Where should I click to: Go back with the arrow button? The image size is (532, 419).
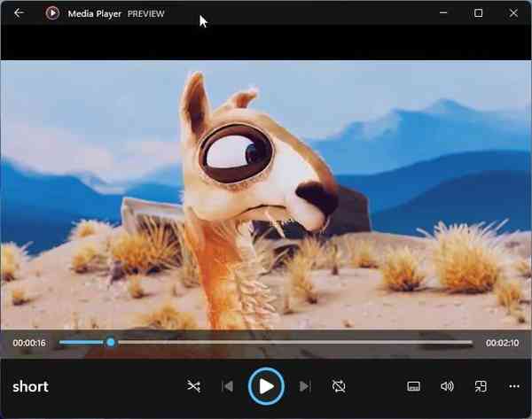20,13
